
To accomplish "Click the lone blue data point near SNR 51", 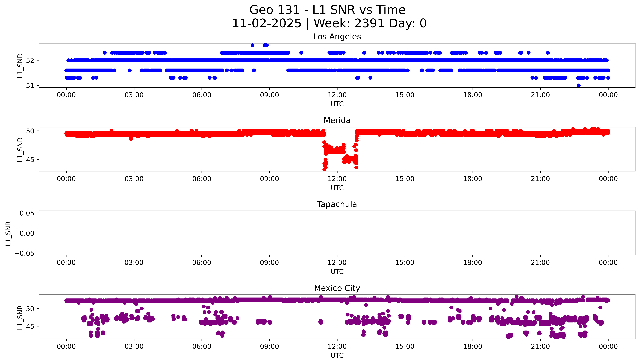I will pos(578,85).
